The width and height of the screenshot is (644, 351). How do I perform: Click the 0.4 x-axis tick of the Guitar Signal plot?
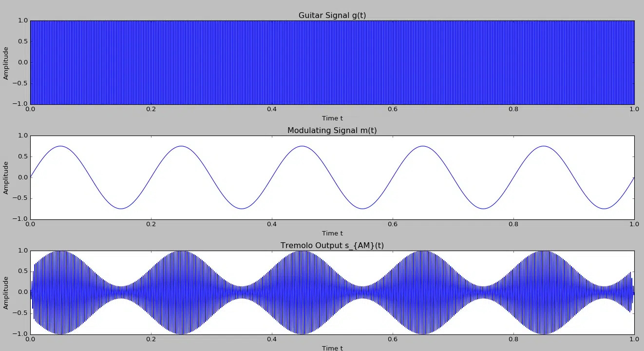tap(272, 109)
